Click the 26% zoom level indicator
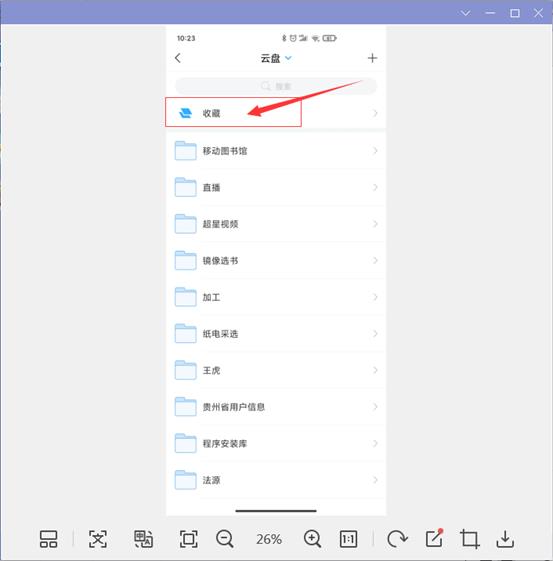 269,539
